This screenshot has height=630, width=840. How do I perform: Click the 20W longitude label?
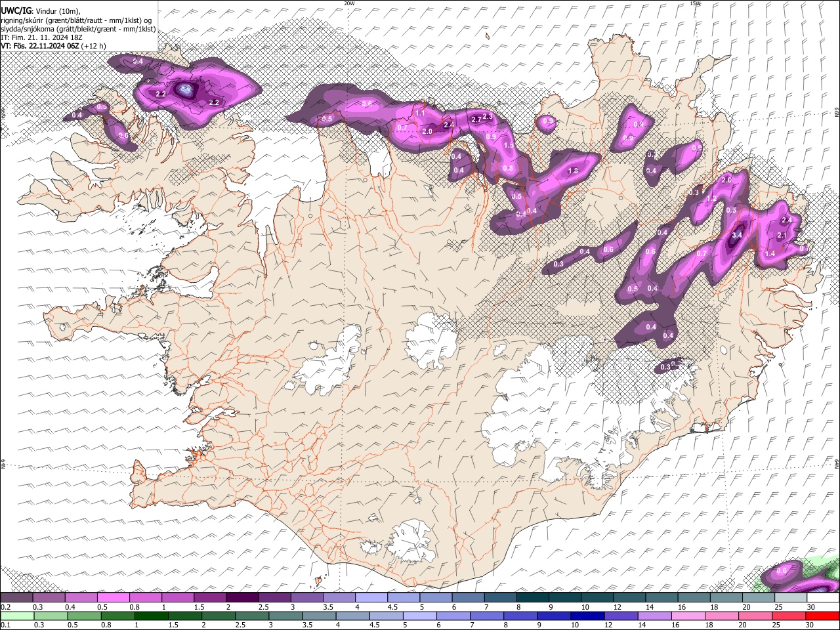[x=349, y=3]
